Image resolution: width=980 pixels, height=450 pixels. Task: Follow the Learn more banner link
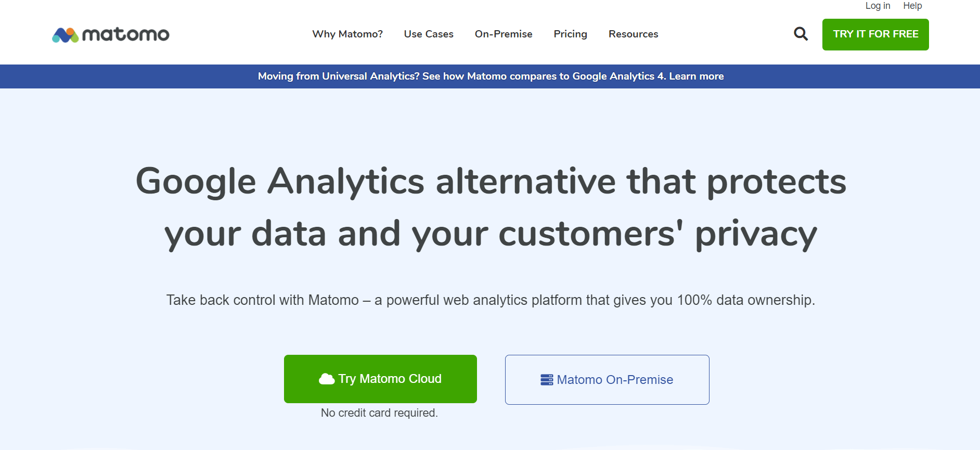(x=696, y=76)
